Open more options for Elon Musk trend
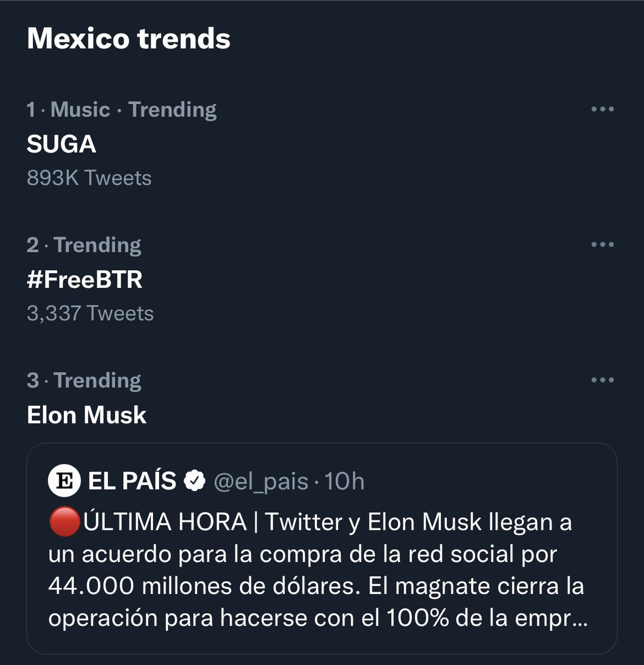The height and width of the screenshot is (665, 644). pyautogui.click(x=602, y=380)
